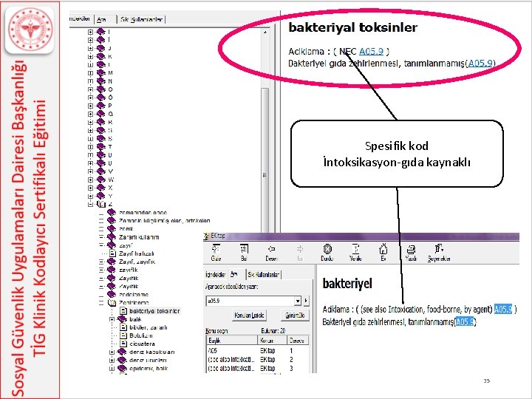Switch to Ara tab in the EKitap window
The image size is (532, 399).
[234, 274]
